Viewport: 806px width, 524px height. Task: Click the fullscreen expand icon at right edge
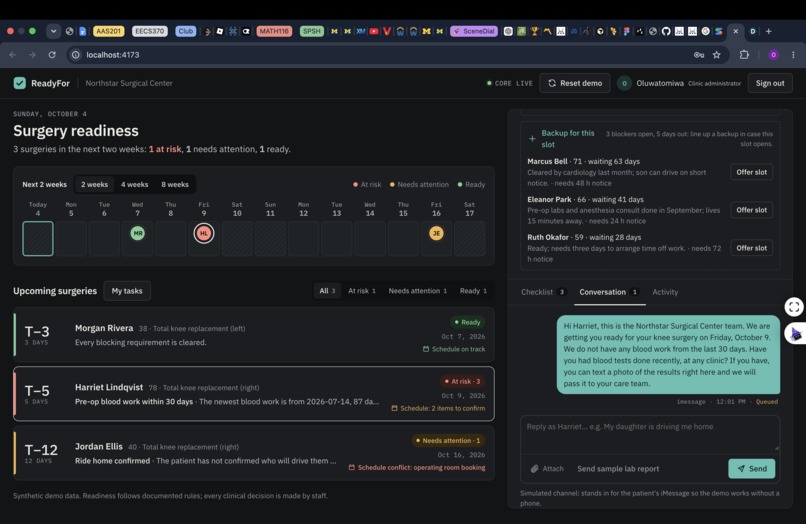(794, 307)
